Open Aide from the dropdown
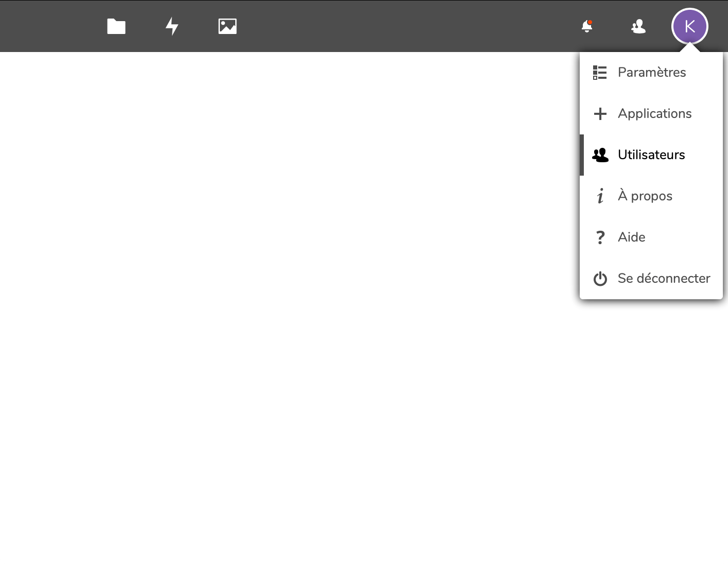The height and width of the screenshot is (564, 728). [x=631, y=237]
